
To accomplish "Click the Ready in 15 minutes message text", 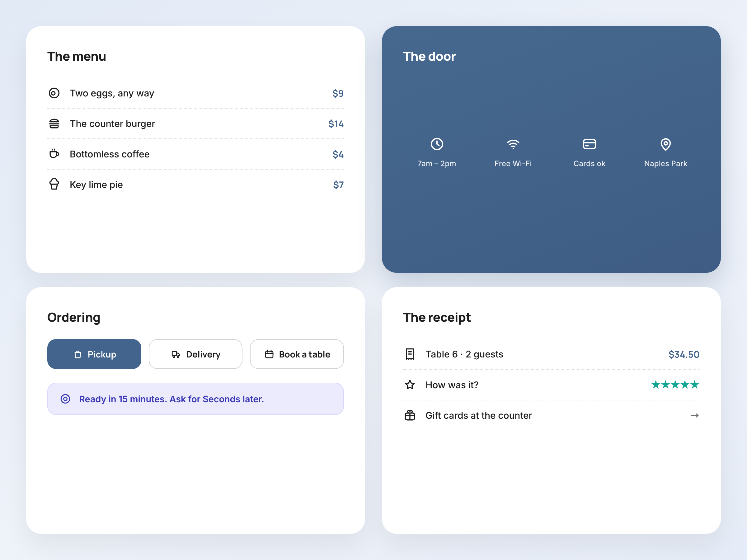I will click(x=171, y=399).
